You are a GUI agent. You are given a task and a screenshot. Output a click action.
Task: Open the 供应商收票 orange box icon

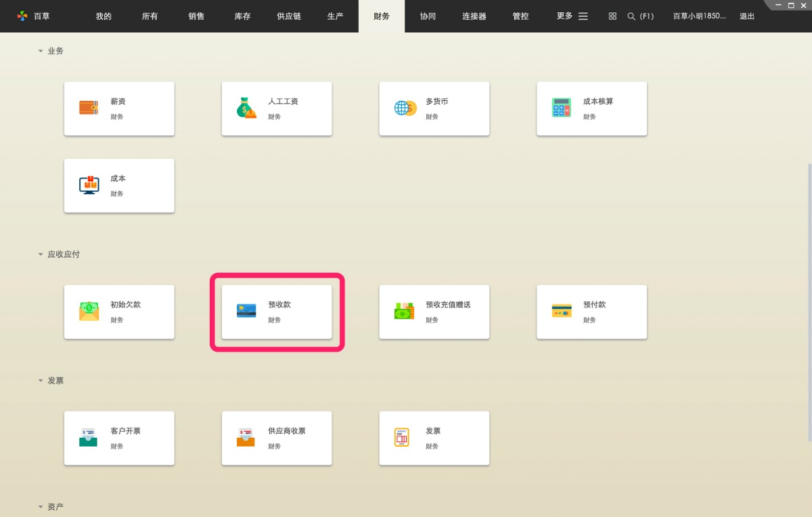click(x=246, y=437)
